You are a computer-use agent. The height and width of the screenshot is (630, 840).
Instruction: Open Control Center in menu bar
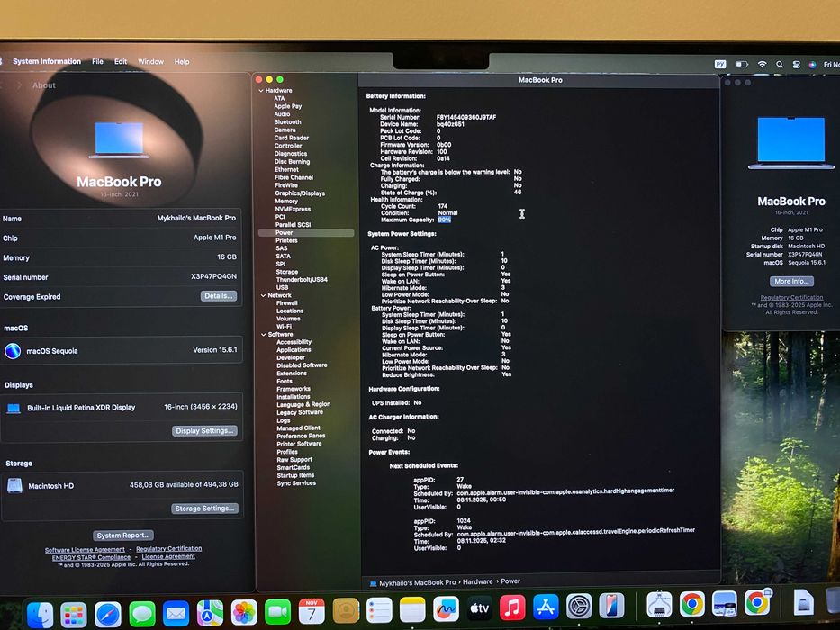tap(797, 64)
